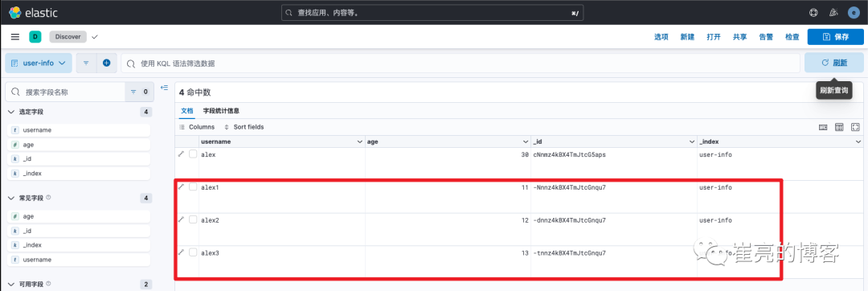Open the field type filter showing 0
This screenshot has width=868, height=291.
(140, 92)
